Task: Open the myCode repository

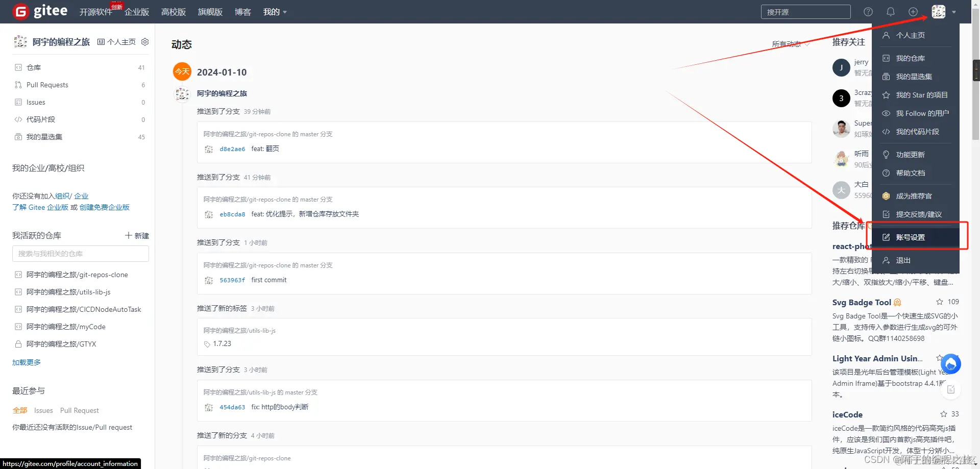Action: pos(66,327)
